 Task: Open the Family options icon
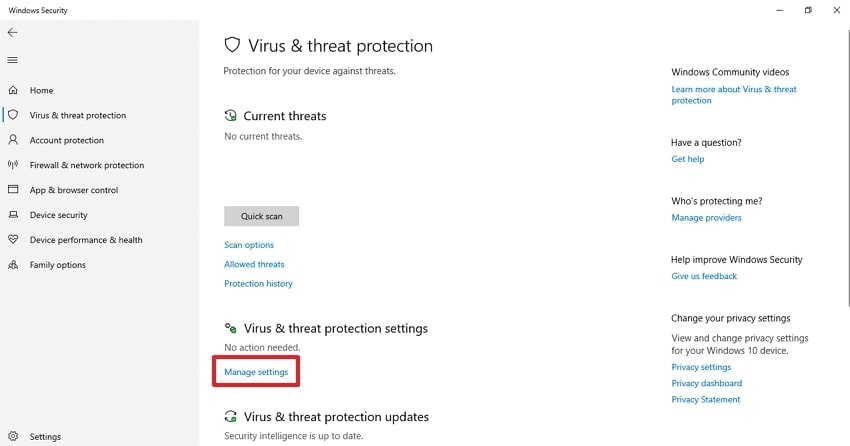13,265
